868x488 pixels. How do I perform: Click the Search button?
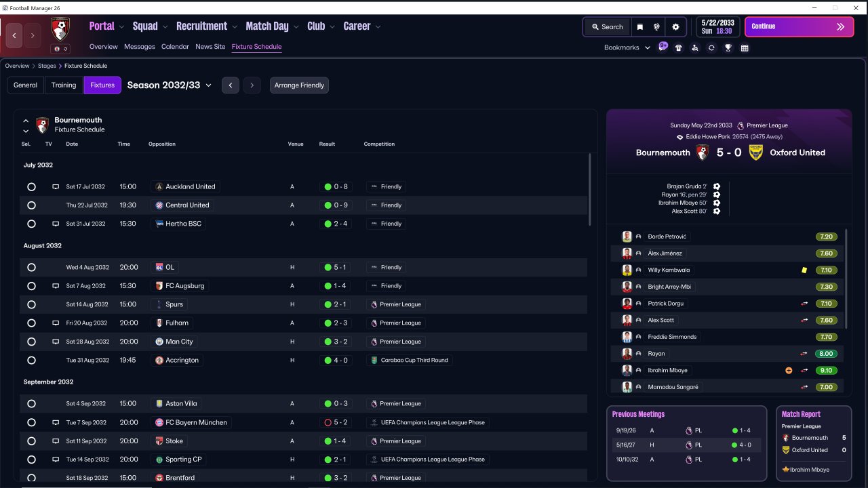[607, 27]
